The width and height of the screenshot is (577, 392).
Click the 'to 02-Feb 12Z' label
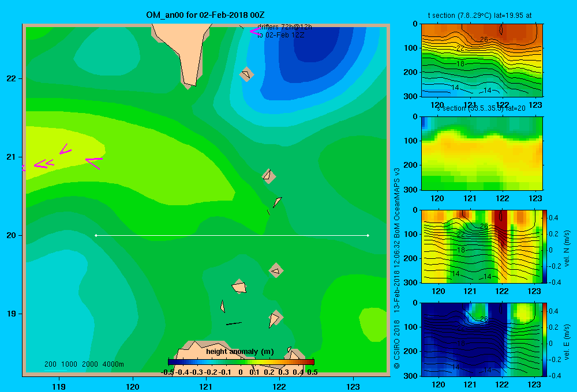point(281,35)
